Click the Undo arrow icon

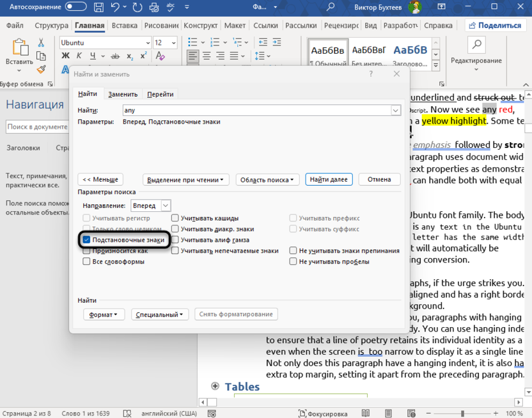pos(116,7)
